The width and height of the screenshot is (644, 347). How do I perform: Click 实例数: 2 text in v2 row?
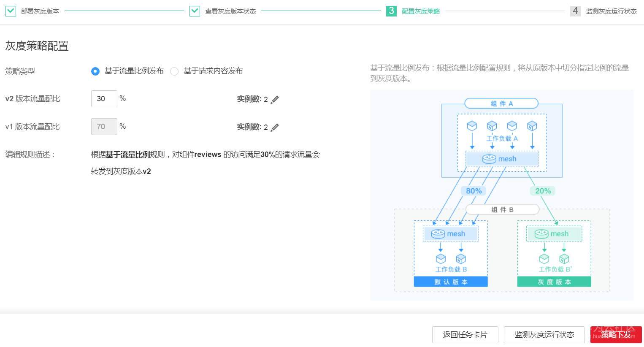pyautogui.click(x=252, y=99)
